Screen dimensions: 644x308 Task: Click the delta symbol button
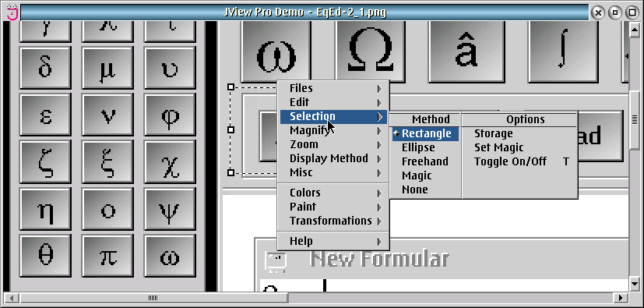[45, 67]
